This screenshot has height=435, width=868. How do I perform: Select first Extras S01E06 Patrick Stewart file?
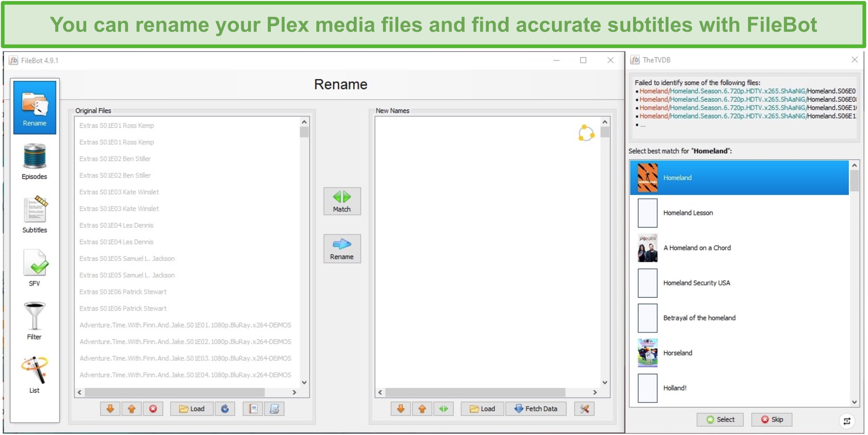click(123, 292)
